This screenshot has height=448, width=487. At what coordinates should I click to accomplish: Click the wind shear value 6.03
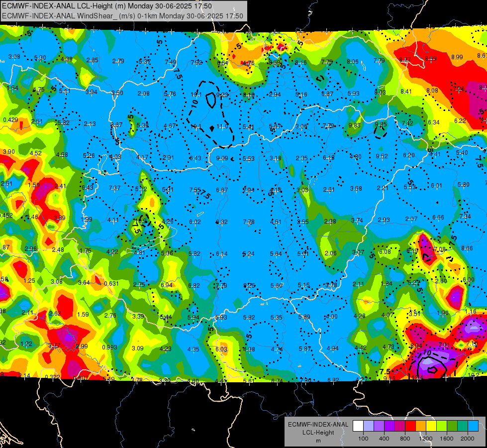click(x=221, y=349)
